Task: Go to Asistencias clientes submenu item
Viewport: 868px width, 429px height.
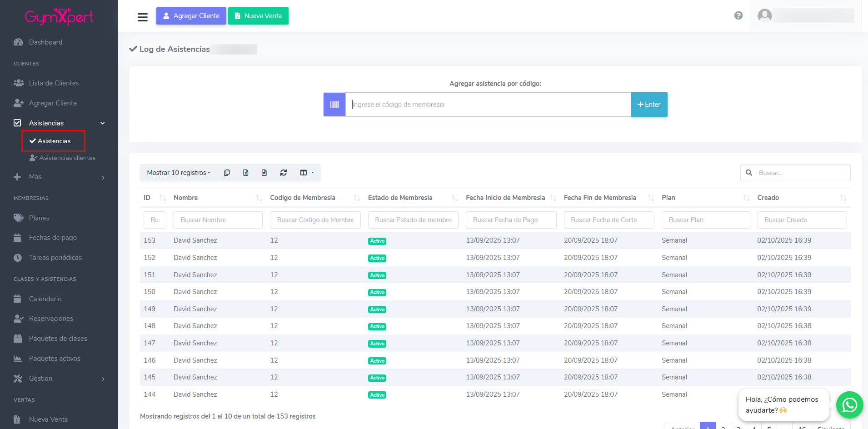Action: tap(67, 158)
